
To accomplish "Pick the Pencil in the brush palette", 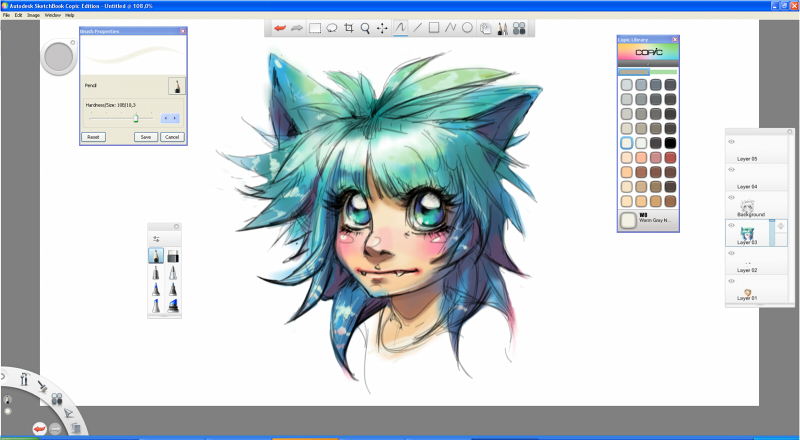I will click(x=156, y=256).
